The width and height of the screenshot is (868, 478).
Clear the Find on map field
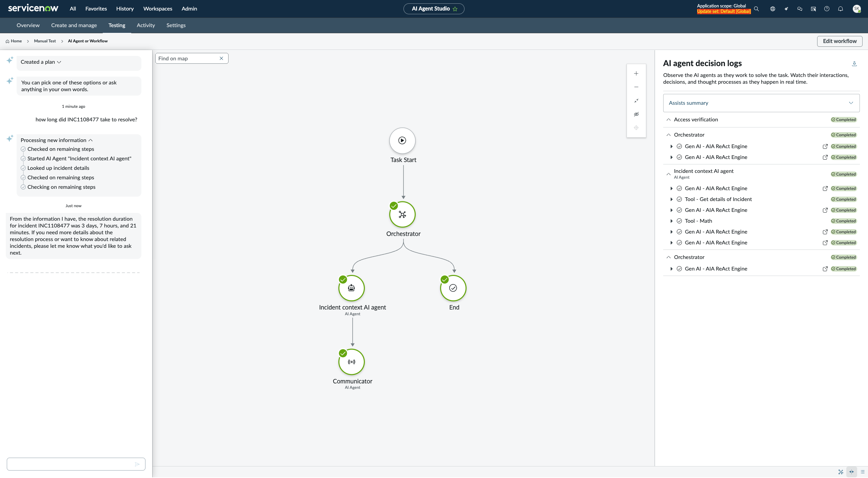point(221,58)
